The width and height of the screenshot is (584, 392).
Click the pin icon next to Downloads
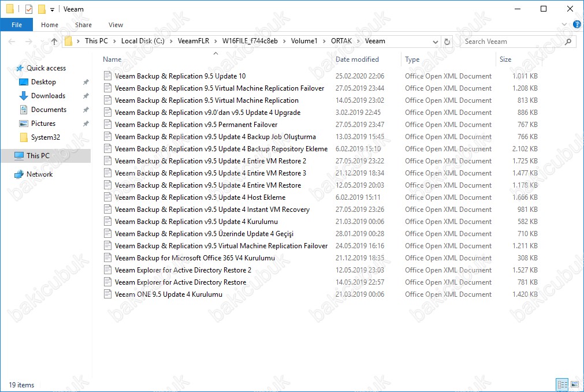(x=85, y=96)
